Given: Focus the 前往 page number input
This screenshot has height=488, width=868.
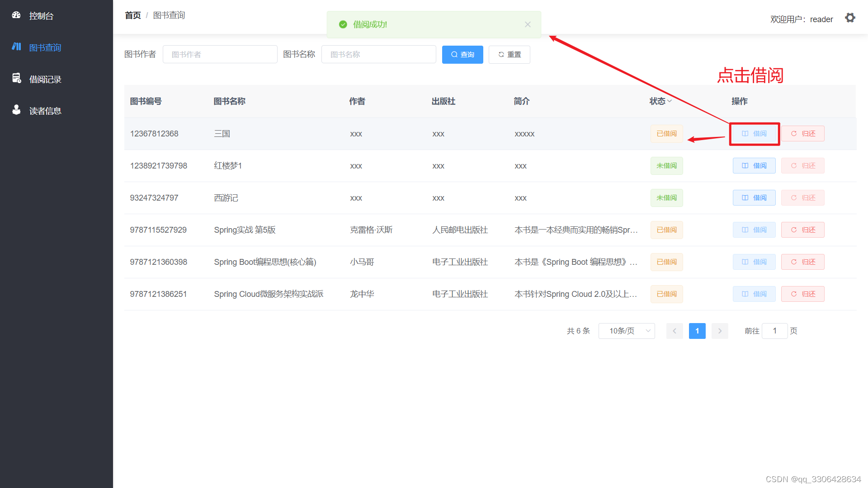Looking at the screenshot, I should [x=775, y=331].
